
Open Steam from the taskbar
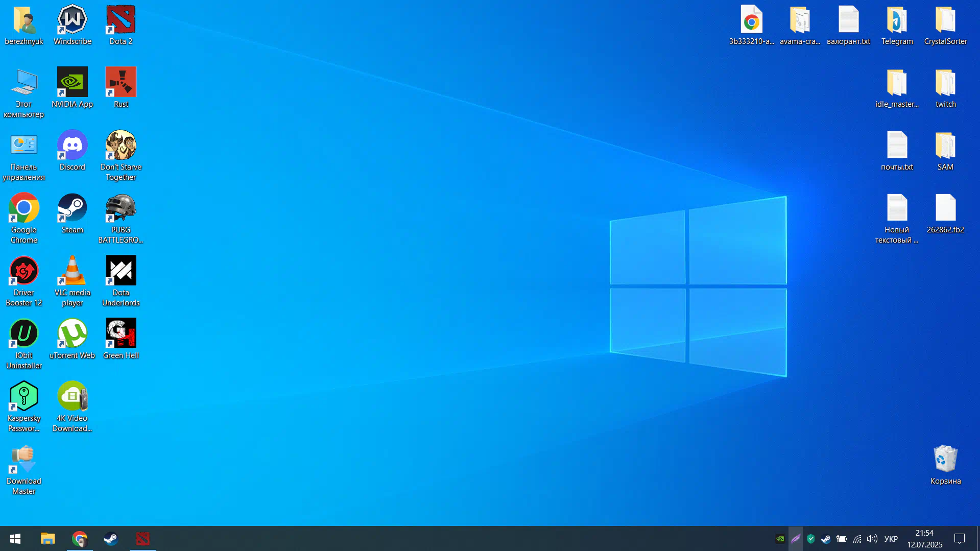click(x=111, y=539)
